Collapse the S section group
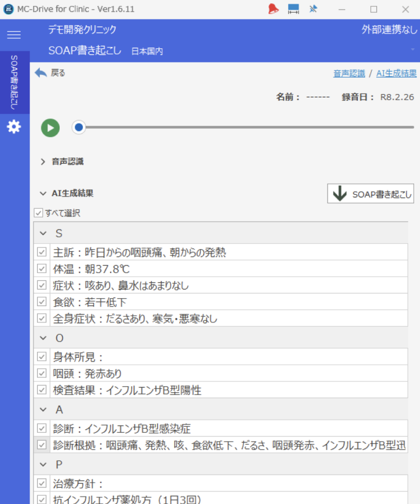The height and width of the screenshot is (504, 420). (43, 233)
